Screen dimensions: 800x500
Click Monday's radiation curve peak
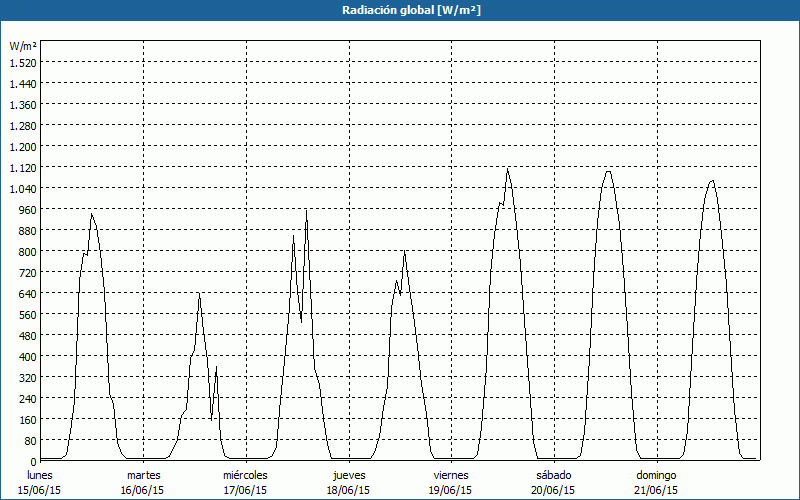click(92, 214)
